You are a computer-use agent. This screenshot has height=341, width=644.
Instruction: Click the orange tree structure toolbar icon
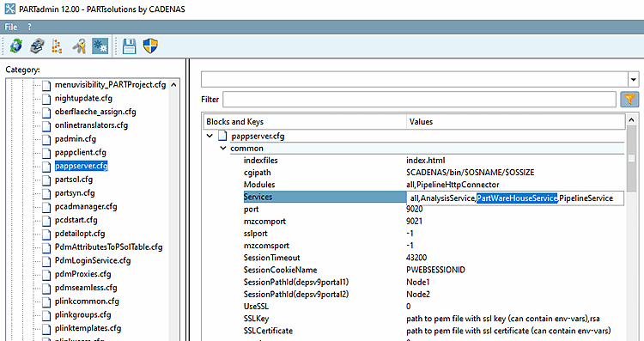(x=57, y=46)
